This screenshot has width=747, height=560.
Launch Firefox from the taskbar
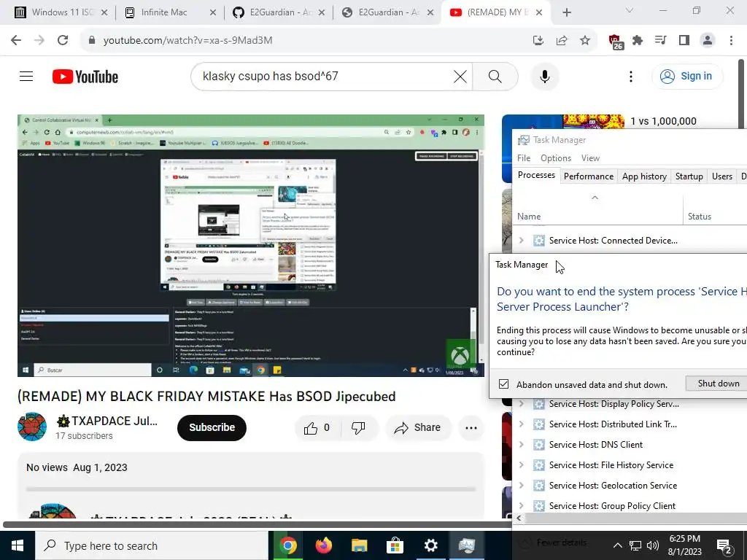pos(324,545)
